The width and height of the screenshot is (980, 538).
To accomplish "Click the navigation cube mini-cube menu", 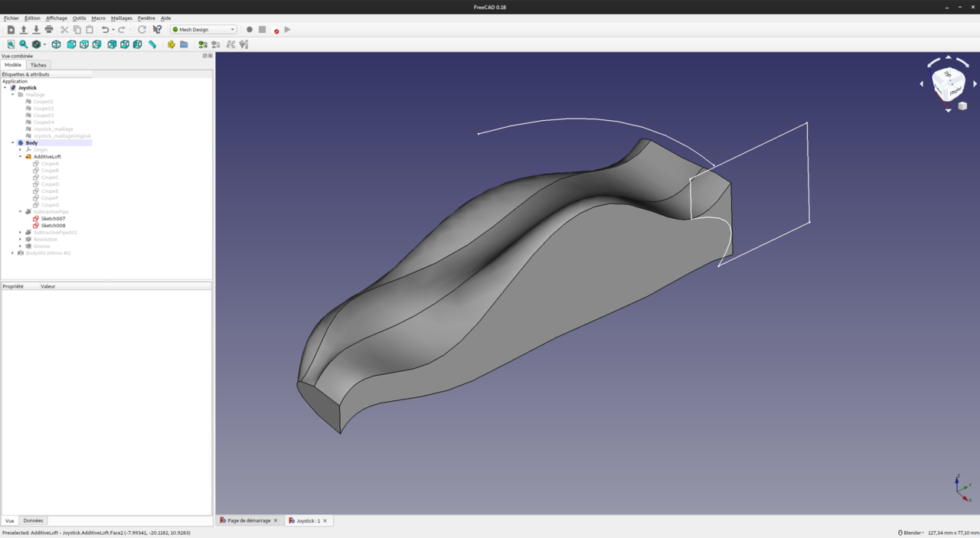I will (x=962, y=106).
